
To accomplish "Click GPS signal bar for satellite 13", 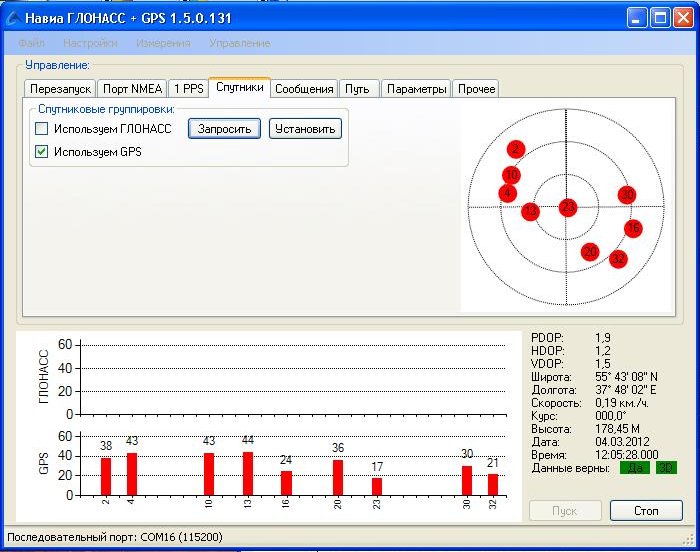I will point(248,473).
